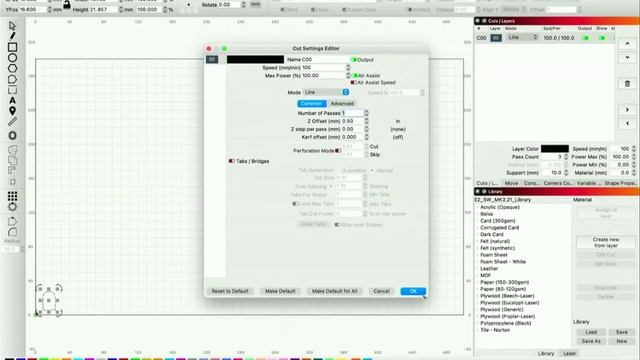Open the Mode dropdown in Cut Settings Editor
This screenshot has width=640, height=360.
[x=326, y=92]
